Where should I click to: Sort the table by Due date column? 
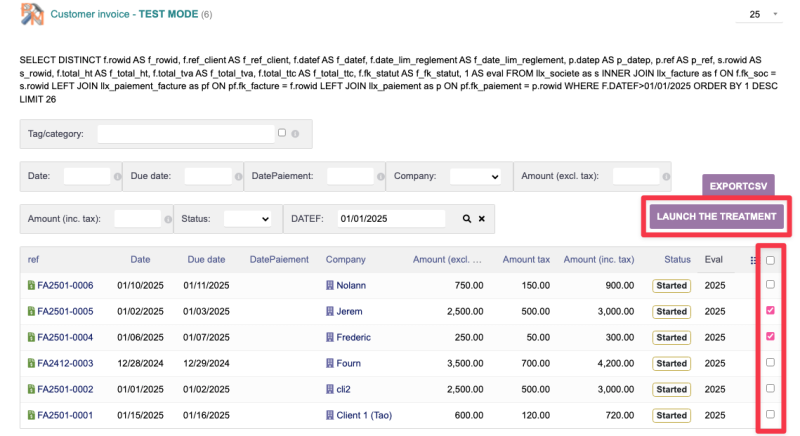pyautogui.click(x=206, y=260)
